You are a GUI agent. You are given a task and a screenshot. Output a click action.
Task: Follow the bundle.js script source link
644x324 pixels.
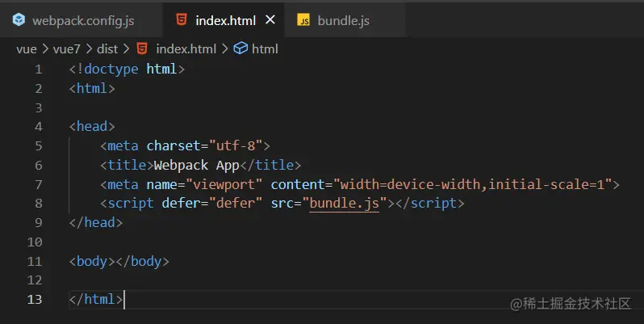344,203
